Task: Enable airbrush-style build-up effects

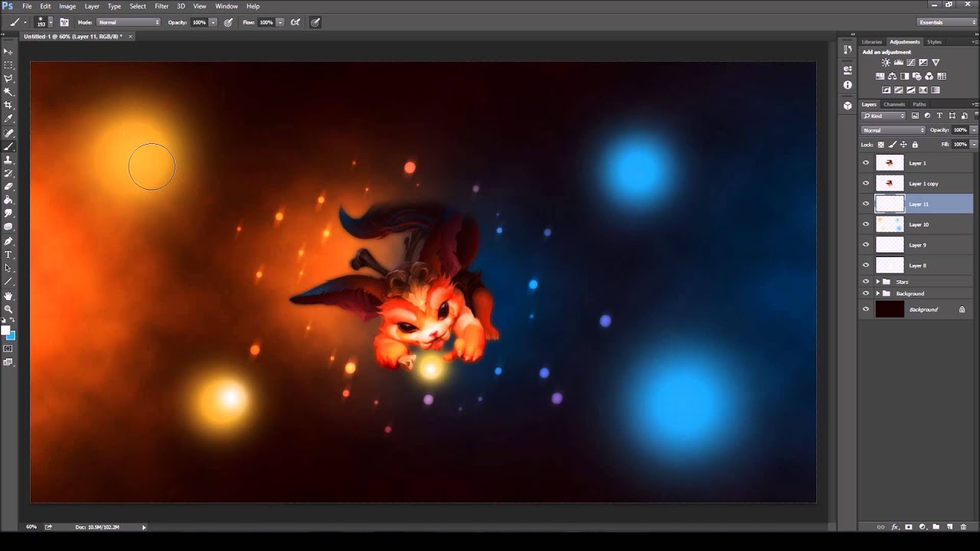Action: pyautogui.click(x=295, y=22)
